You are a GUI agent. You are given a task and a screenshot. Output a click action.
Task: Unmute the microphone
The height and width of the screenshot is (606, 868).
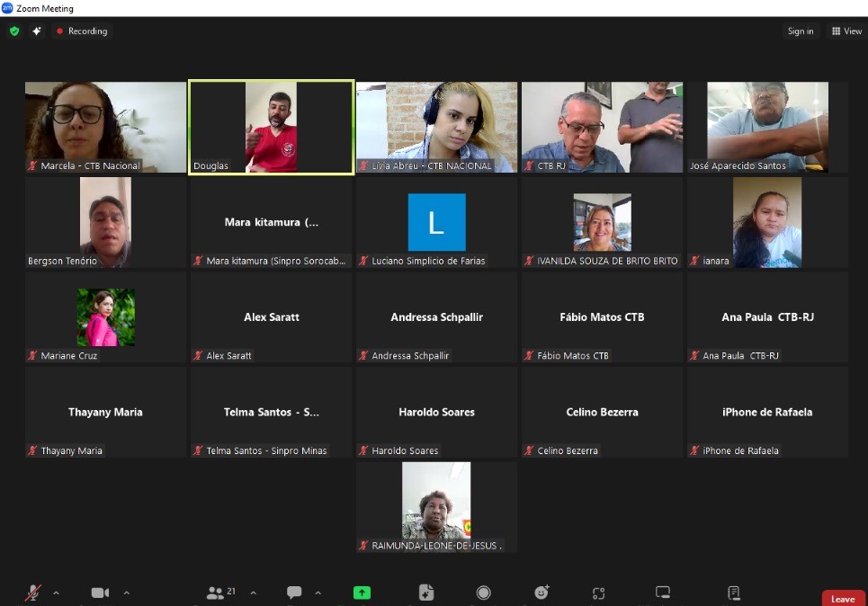[33, 593]
